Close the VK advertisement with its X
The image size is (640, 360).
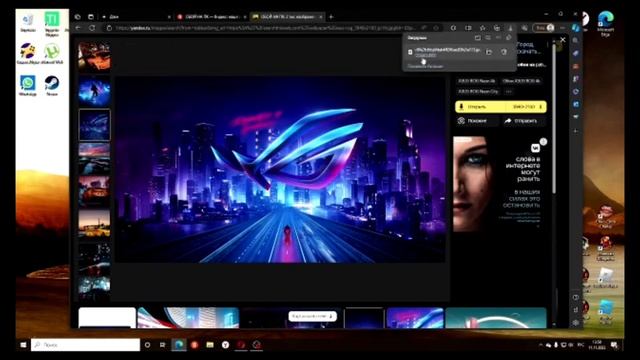coord(543,142)
